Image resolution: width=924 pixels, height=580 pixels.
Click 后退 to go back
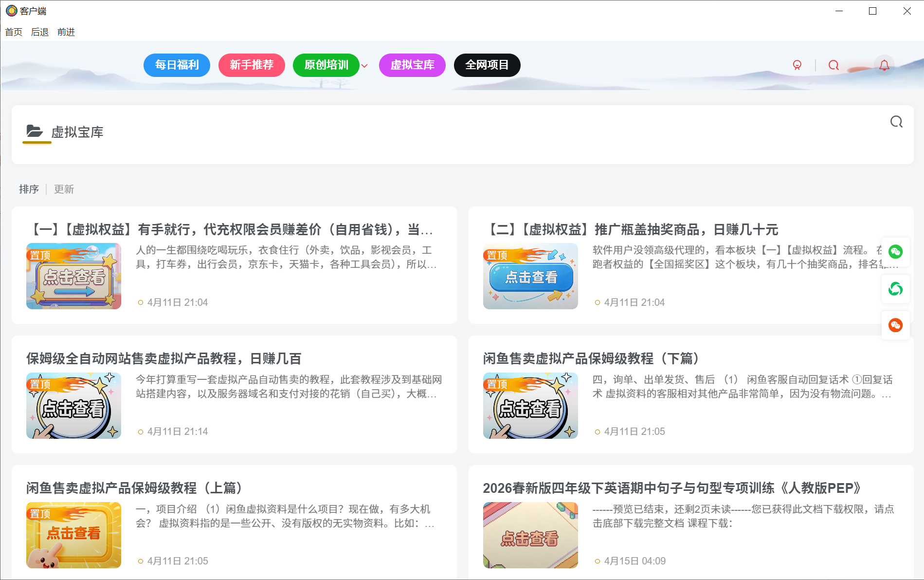pos(40,32)
